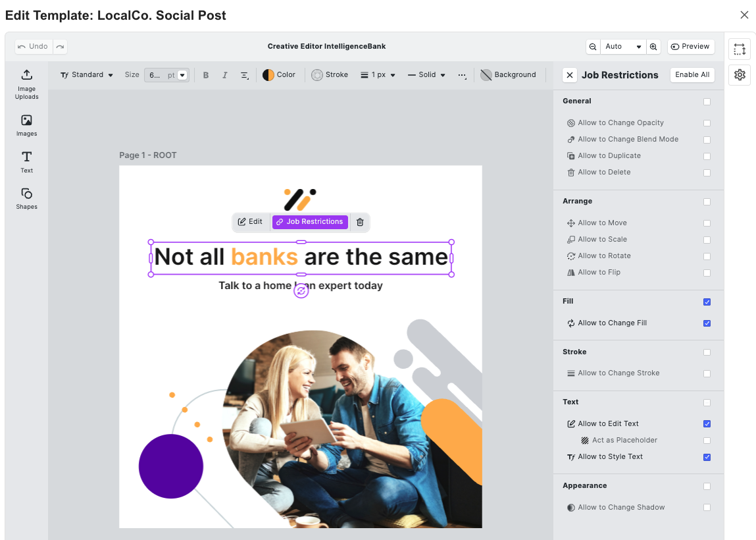Click the redo arrow icon
Viewport: 756px width, 540px height.
60,47
